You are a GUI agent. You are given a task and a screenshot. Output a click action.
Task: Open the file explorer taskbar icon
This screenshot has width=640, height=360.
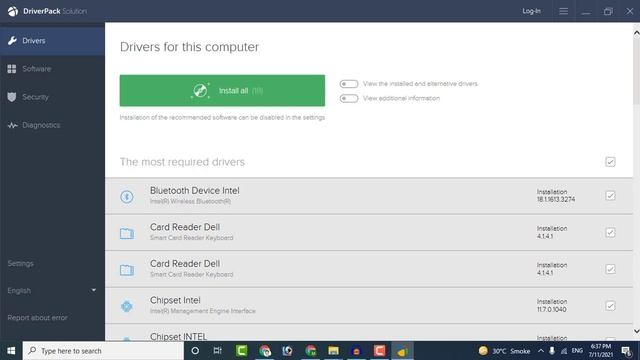333,351
